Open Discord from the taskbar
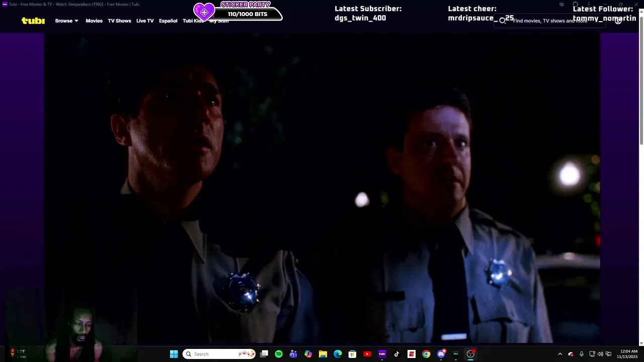The height and width of the screenshot is (362, 644). (441, 354)
